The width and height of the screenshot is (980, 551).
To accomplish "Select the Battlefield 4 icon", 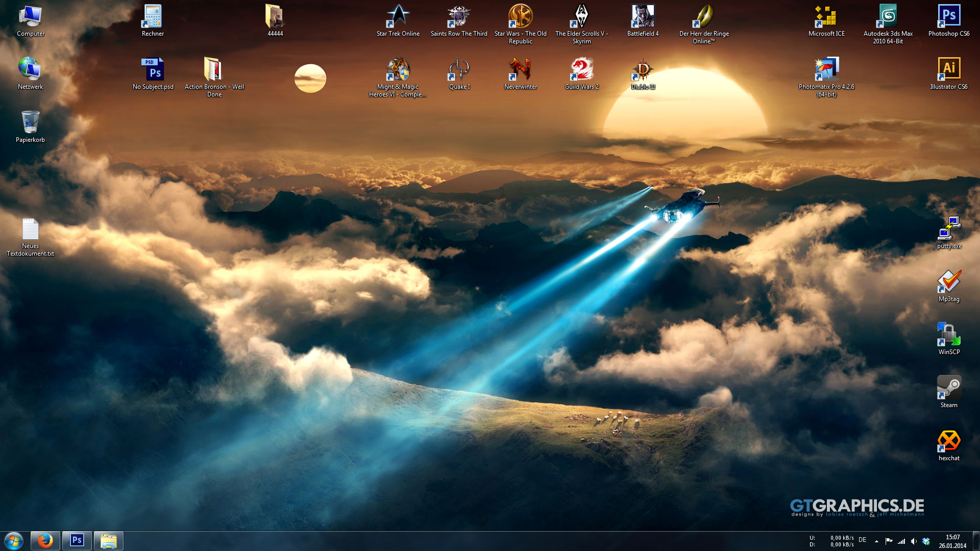I will coord(643,17).
